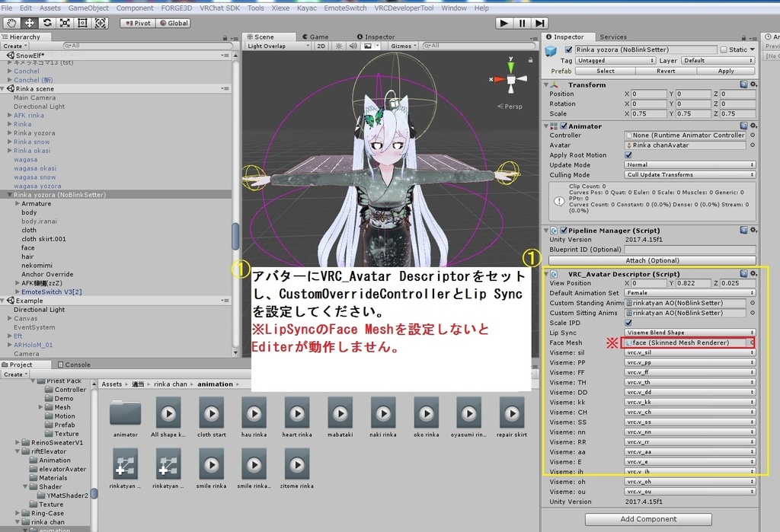Toggle the GameObject active checkbox
This screenshot has width=780, height=532.
pos(568,49)
